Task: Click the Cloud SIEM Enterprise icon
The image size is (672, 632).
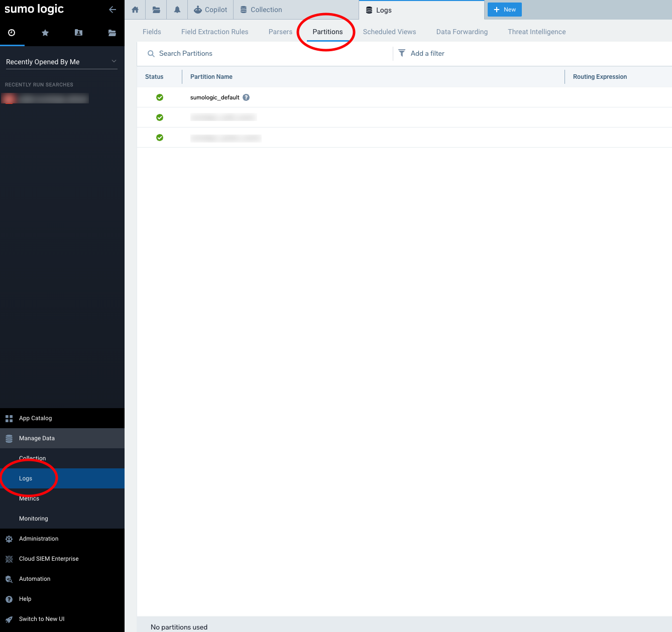Action: click(9, 559)
